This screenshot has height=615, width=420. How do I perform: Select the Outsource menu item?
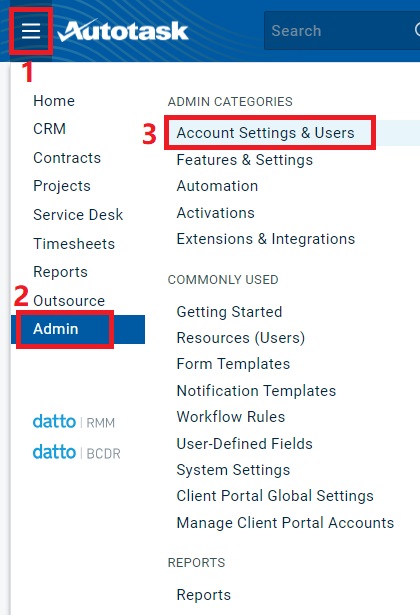click(69, 301)
